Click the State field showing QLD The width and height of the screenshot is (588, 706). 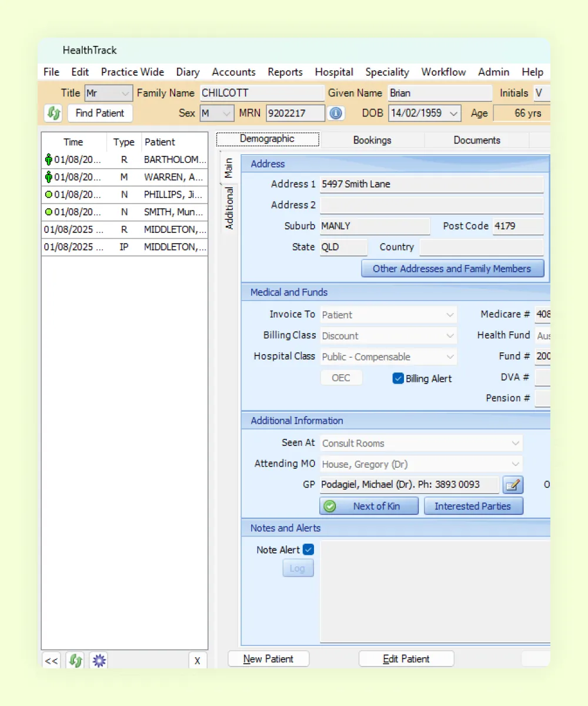[343, 247]
